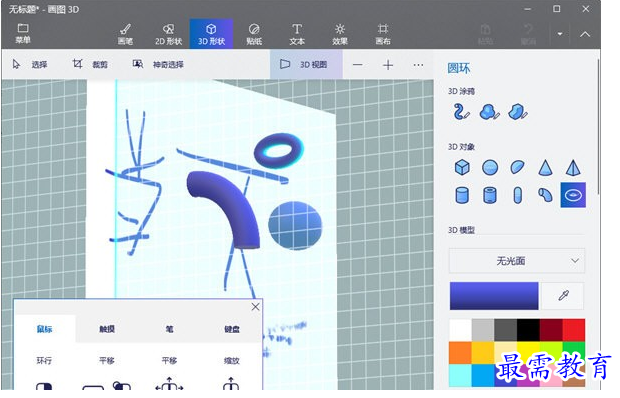
Task: Open the 效果 effects tab
Action: [x=340, y=34]
